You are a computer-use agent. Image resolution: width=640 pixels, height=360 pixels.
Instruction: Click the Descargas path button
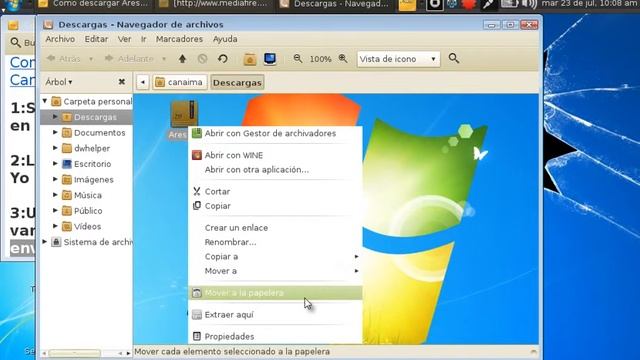coord(237,82)
